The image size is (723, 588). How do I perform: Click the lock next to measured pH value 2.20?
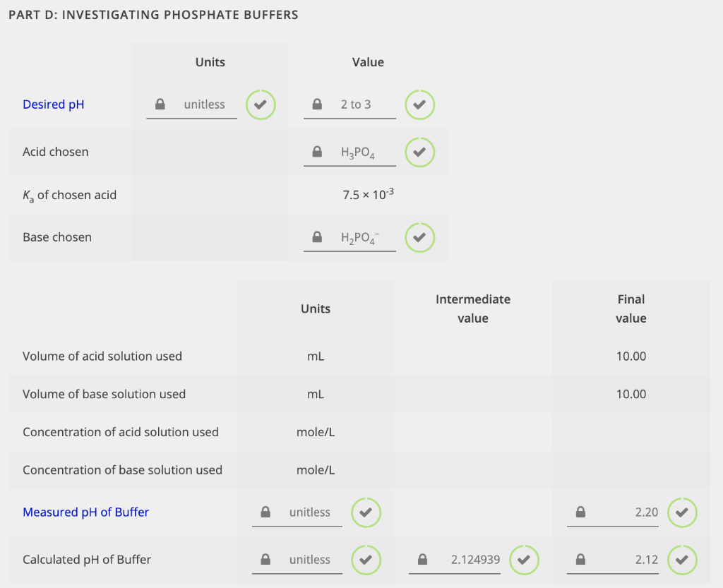click(x=580, y=512)
